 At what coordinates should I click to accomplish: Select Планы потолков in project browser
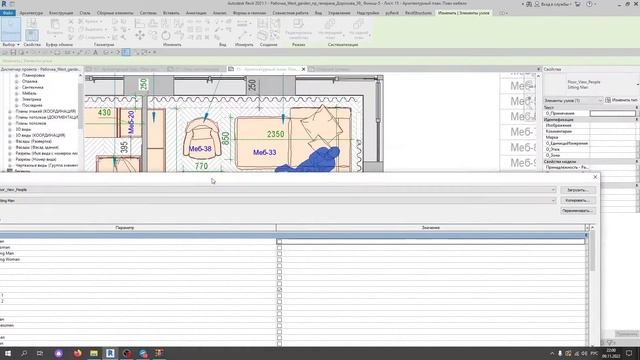pyautogui.click(x=32, y=123)
